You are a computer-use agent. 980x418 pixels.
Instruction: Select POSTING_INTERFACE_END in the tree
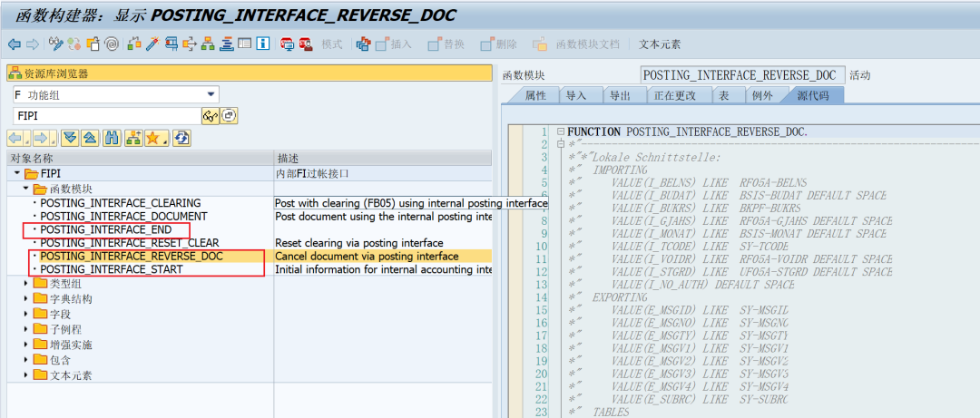tap(105, 229)
